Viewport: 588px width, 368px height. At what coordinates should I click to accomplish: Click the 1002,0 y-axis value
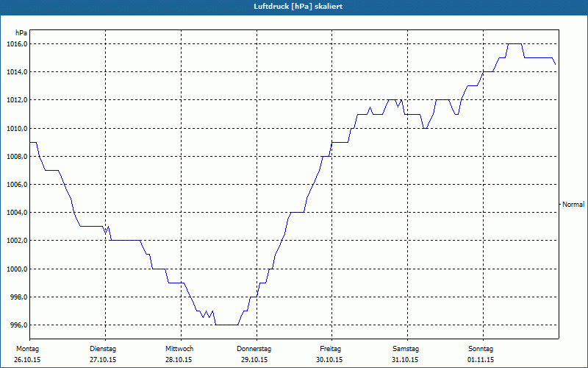[x=17, y=241]
